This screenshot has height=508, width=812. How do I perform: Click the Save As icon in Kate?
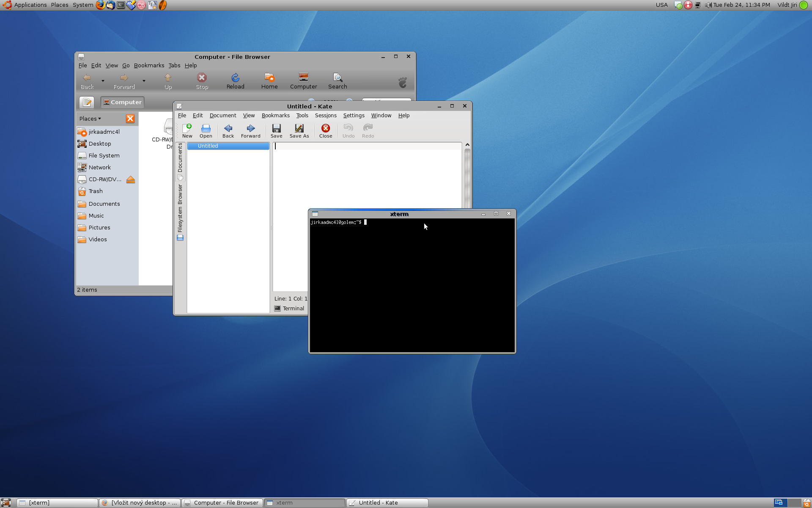click(x=299, y=131)
